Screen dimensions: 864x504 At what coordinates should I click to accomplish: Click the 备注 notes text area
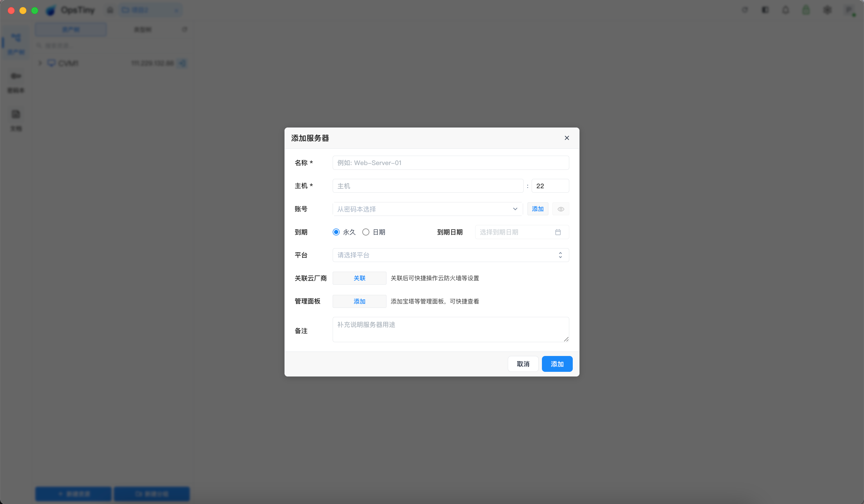click(x=451, y=329)
